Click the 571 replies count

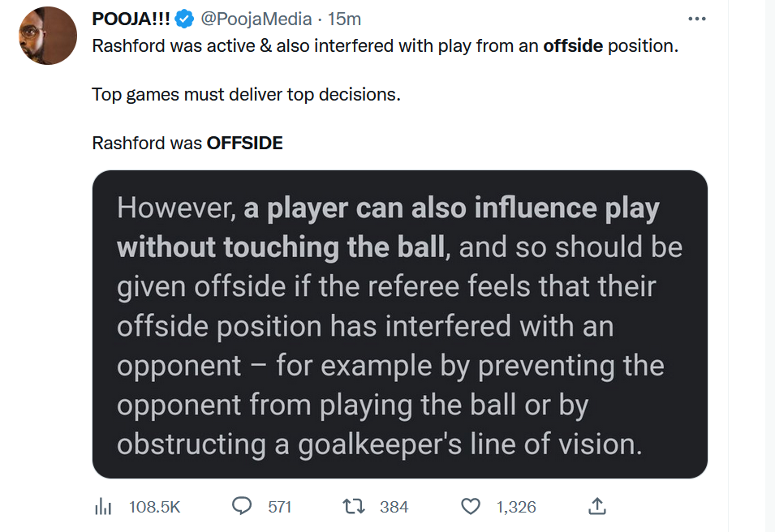point(279,507)
